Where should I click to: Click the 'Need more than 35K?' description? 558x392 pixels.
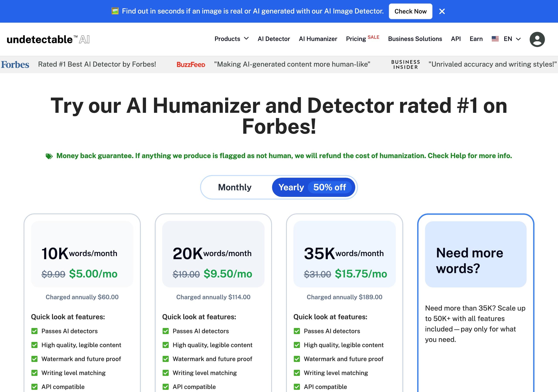pyautogui.click(x=475, y=324)
